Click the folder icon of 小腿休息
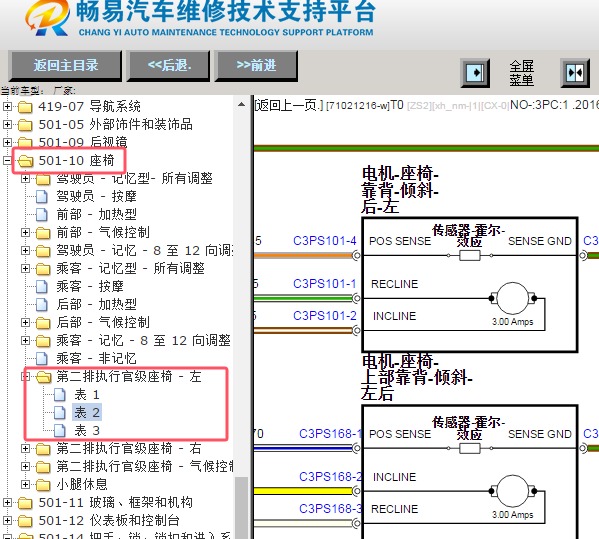 [x=43, y=485]
